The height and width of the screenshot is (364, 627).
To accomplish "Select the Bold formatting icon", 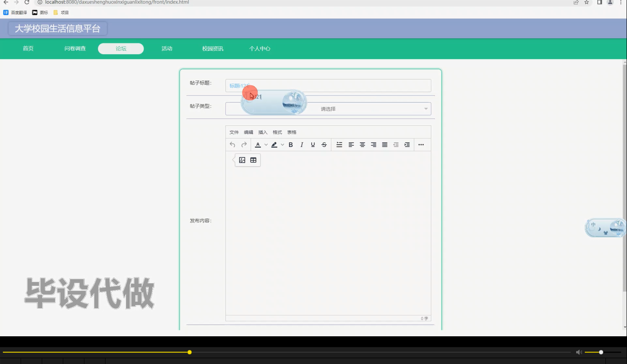I will [290, 144].
